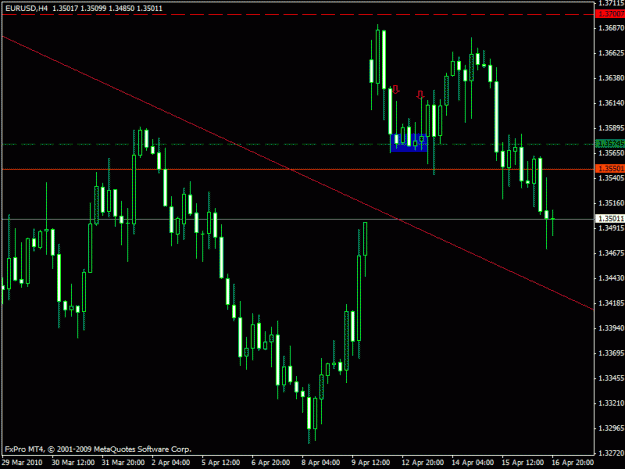625x469 pixels.
Task: Click the 12 Apr 20:00 time label
Action: pos(423,463)
